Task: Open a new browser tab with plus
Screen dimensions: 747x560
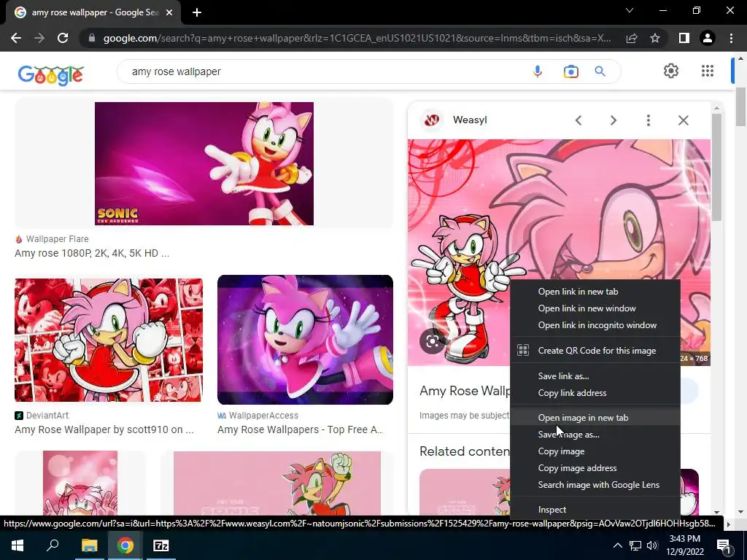Action: click(x=197, y=12)
